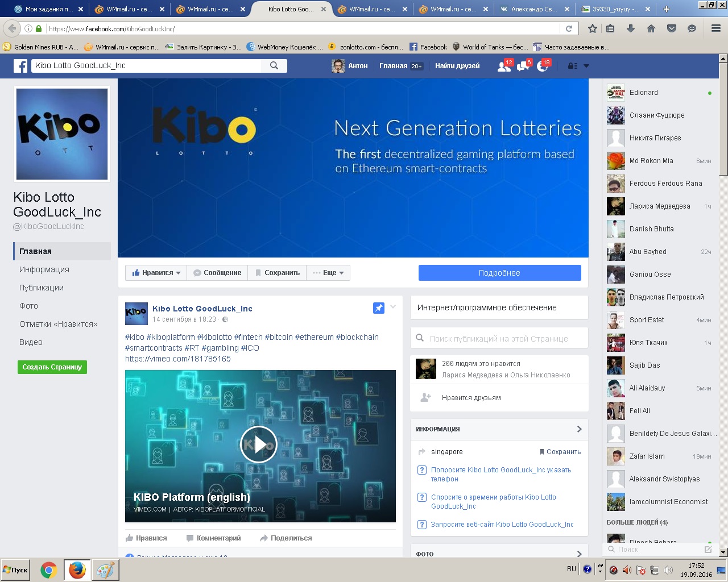Screen dimensions: 728x582
Task: Open chat with Никита Пигарев
Action: 660,138
